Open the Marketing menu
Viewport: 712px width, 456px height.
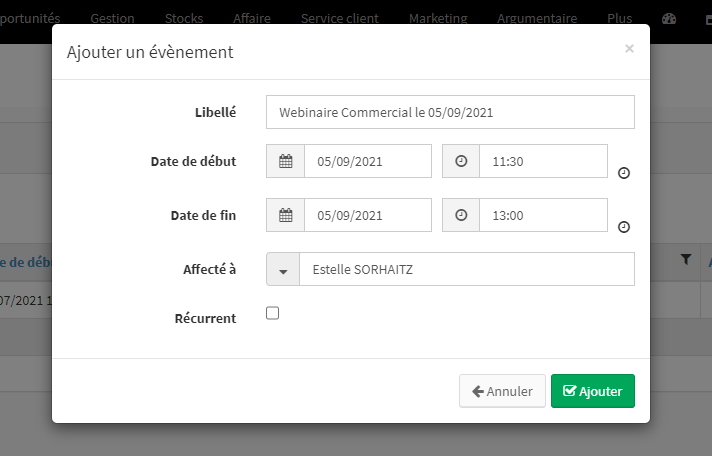point(438,19)
